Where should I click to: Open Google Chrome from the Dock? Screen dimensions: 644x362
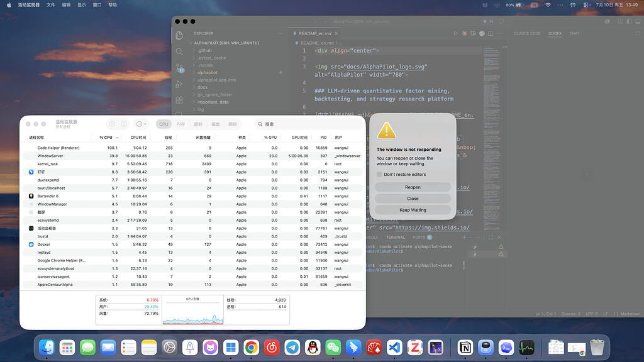(252, 348)
